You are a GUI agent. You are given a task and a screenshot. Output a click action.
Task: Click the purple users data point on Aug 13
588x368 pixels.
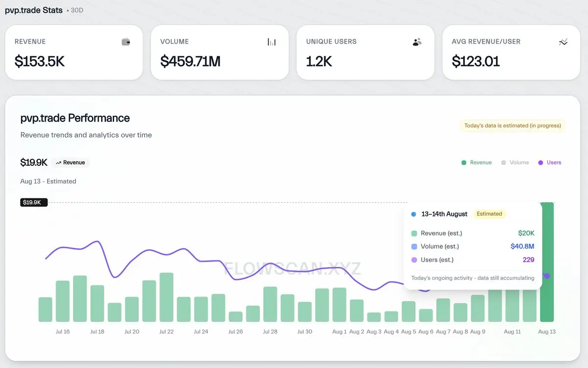547,276
